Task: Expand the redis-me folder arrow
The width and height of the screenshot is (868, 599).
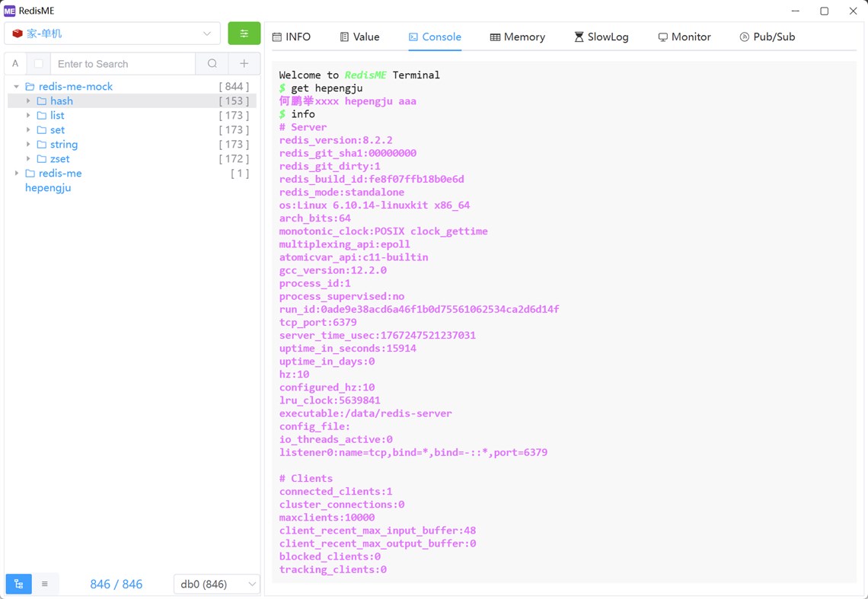Action: click(x=17, y=174)
